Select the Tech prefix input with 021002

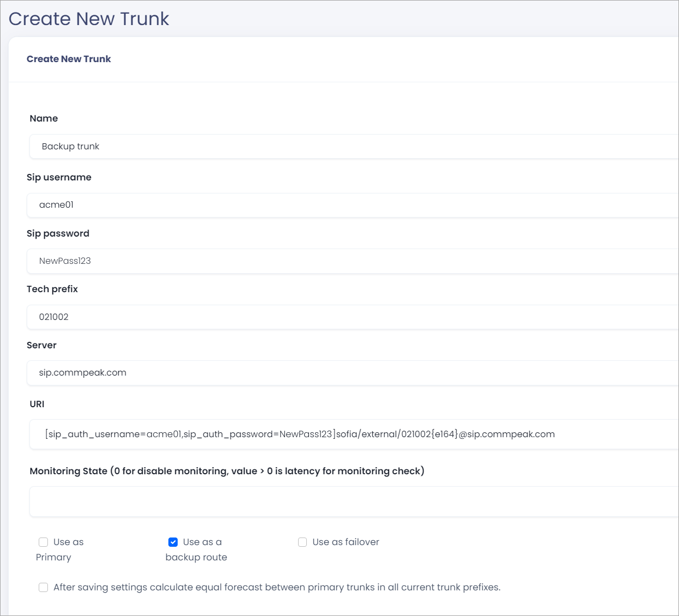coord(353,317)
